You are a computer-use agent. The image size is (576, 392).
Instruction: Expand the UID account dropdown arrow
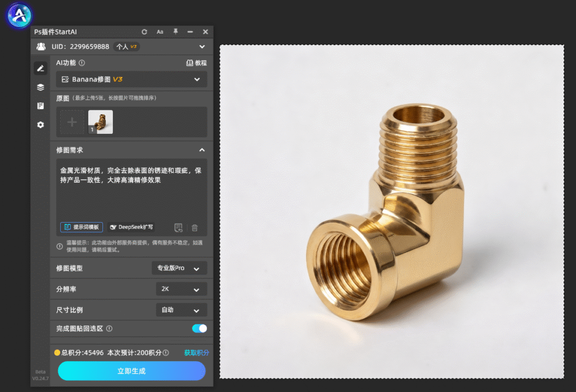(x=202, y=47)
